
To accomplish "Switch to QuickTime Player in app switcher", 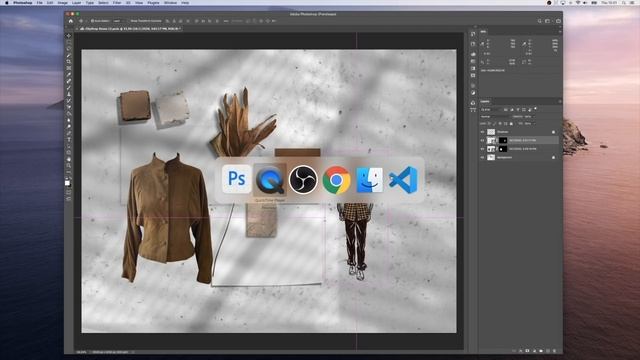I will point(270,179).
